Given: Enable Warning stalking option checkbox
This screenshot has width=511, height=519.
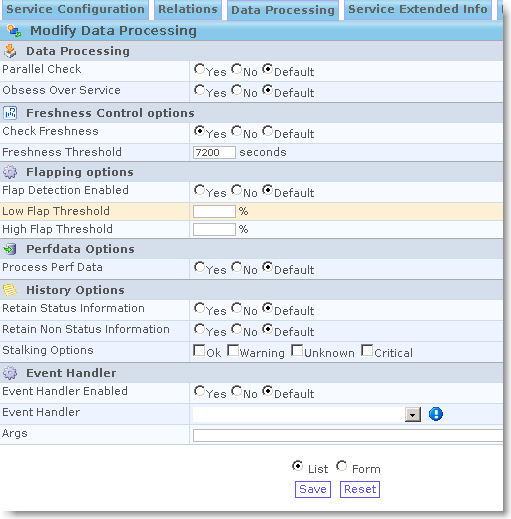Looking at the screenshot, I should pos(233,350).
